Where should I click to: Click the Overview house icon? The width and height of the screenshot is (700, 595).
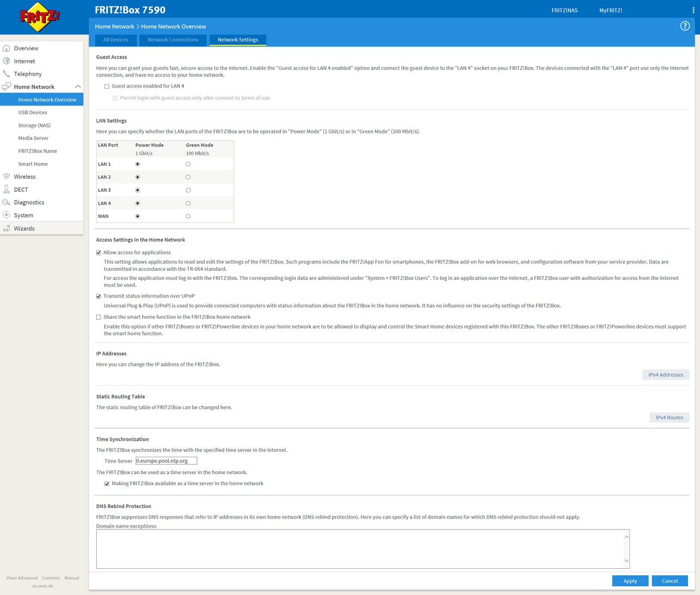click(x=7, y=48)
